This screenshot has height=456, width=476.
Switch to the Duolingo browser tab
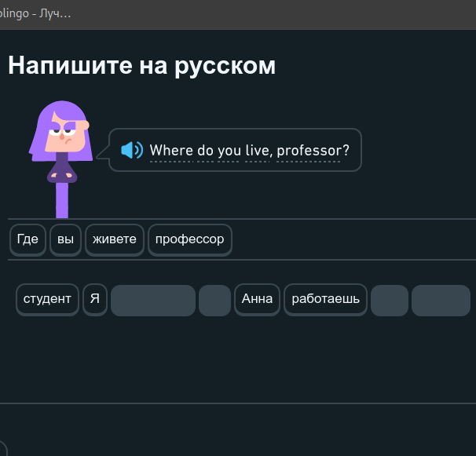coord(35,14)
